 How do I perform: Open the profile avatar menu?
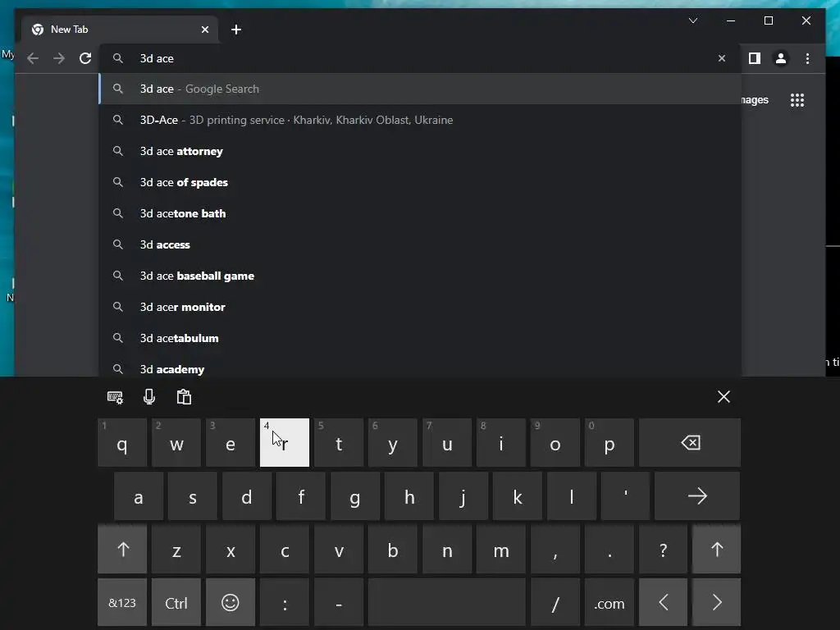(781, 58)
